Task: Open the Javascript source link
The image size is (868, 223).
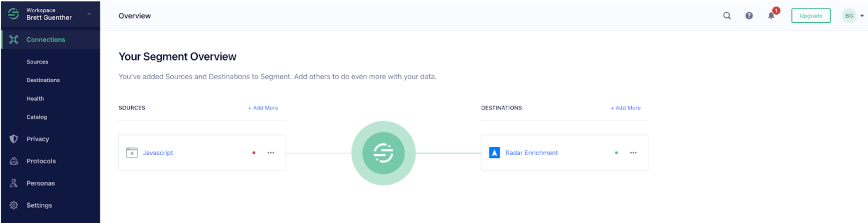Action: pos(158,153)
